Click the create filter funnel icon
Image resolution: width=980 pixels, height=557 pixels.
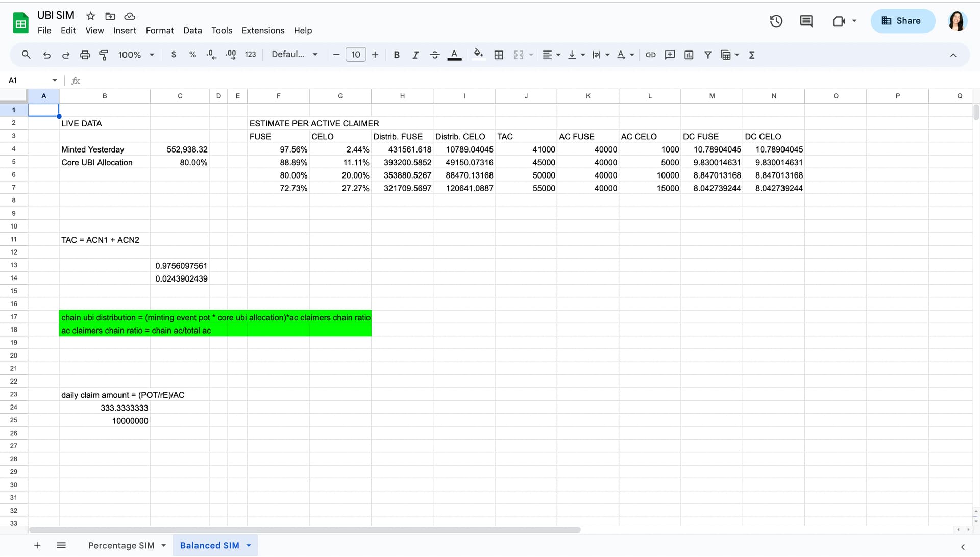tap(707, 55)
